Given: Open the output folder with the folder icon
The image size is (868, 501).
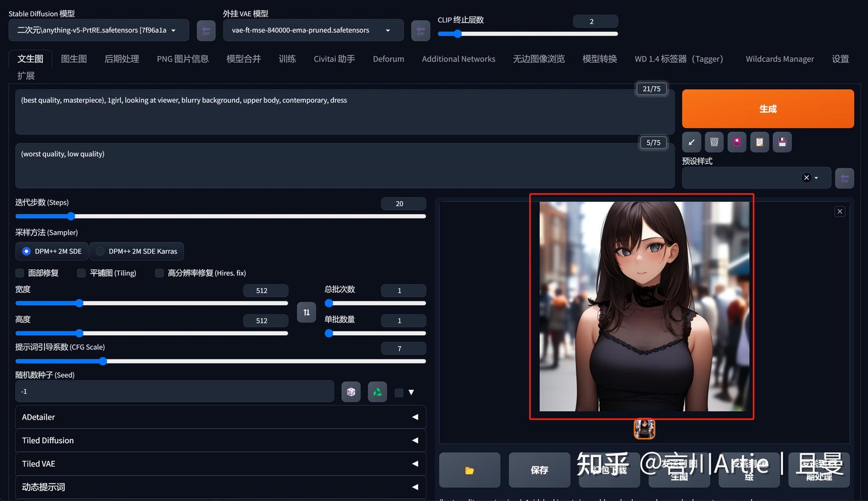Looking at the screenshot, I should [x=470, y=470].
